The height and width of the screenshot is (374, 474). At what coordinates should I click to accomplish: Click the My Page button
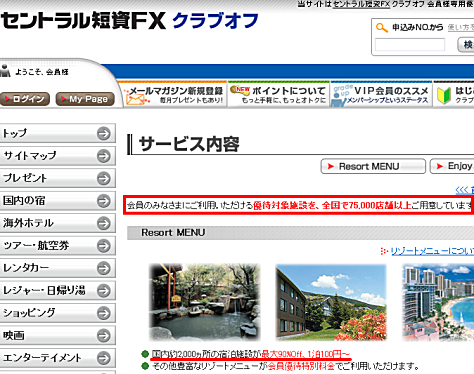(x=85, y=99)
